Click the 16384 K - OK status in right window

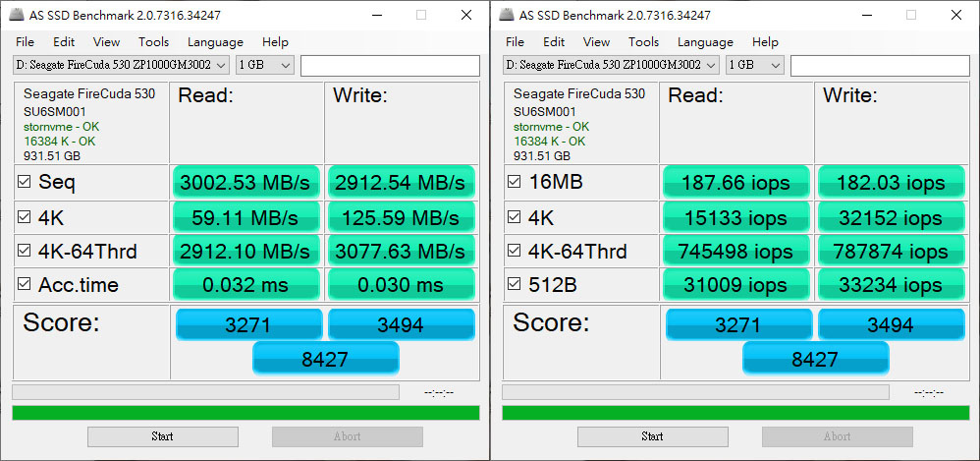(549, 142)
